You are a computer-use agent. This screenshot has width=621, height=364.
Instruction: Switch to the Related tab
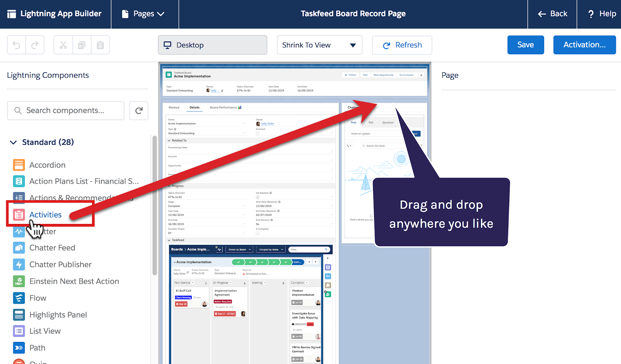point(174,107)
